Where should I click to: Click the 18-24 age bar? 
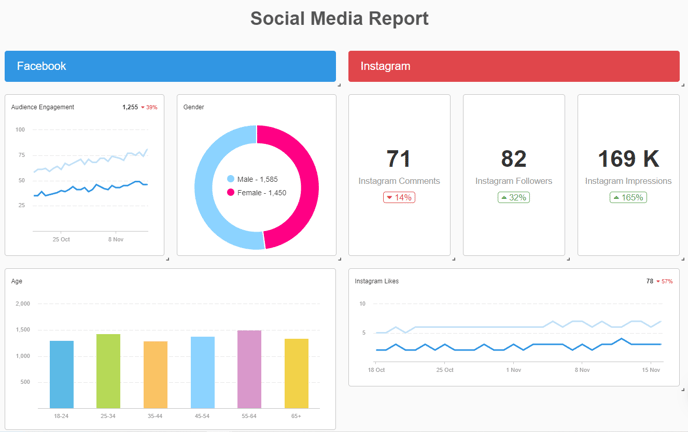(x=62, y=375)
